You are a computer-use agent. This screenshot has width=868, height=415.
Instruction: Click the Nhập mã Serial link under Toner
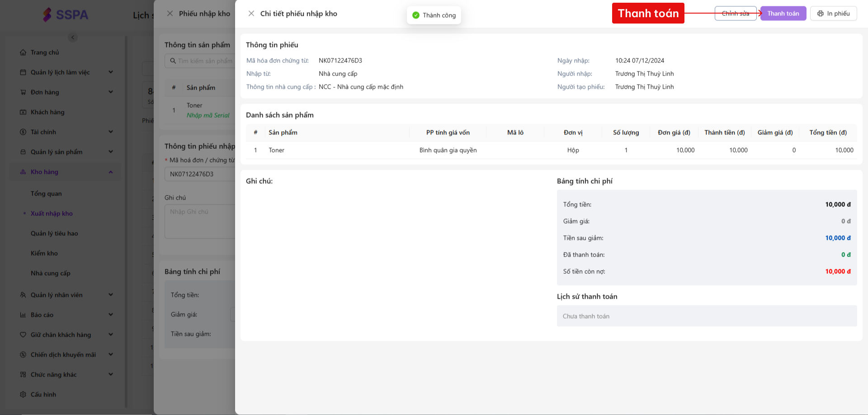[x=208, y=115]
